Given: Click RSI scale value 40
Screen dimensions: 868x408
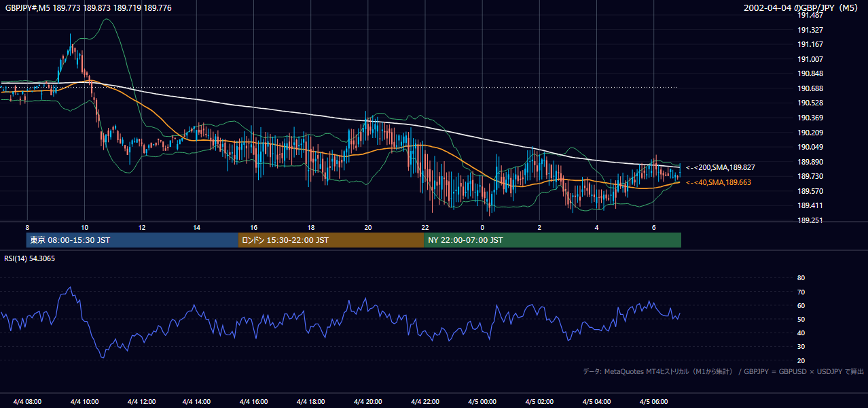Looking at the screenshot, I should [801, 333].
